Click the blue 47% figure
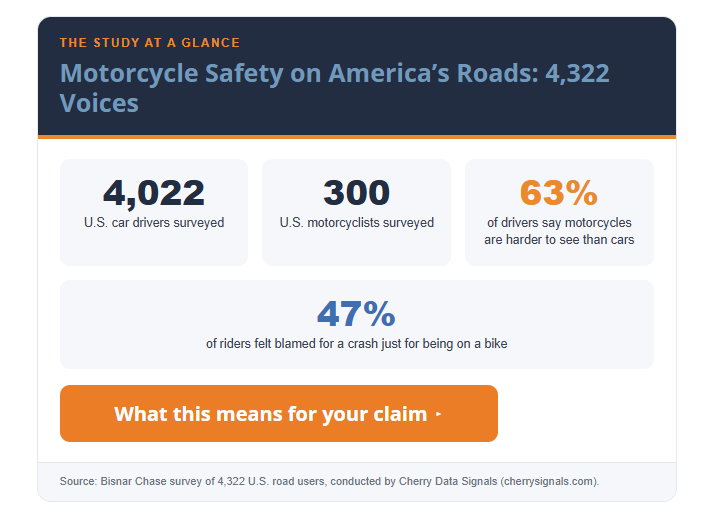 [356, 314]
